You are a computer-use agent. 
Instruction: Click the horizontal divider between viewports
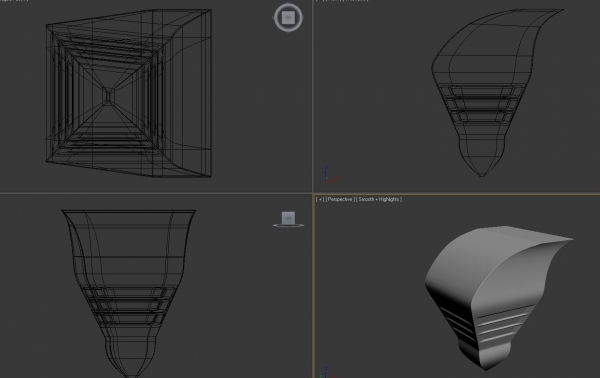pyautogui.click(x=153, y=194)
